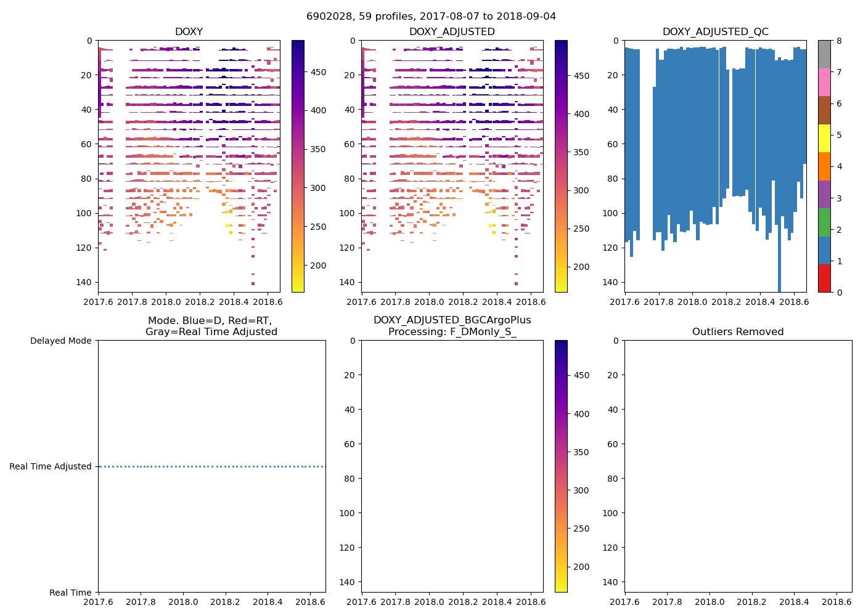Select the Real Time Adjusted axis label

click(51, 467)
